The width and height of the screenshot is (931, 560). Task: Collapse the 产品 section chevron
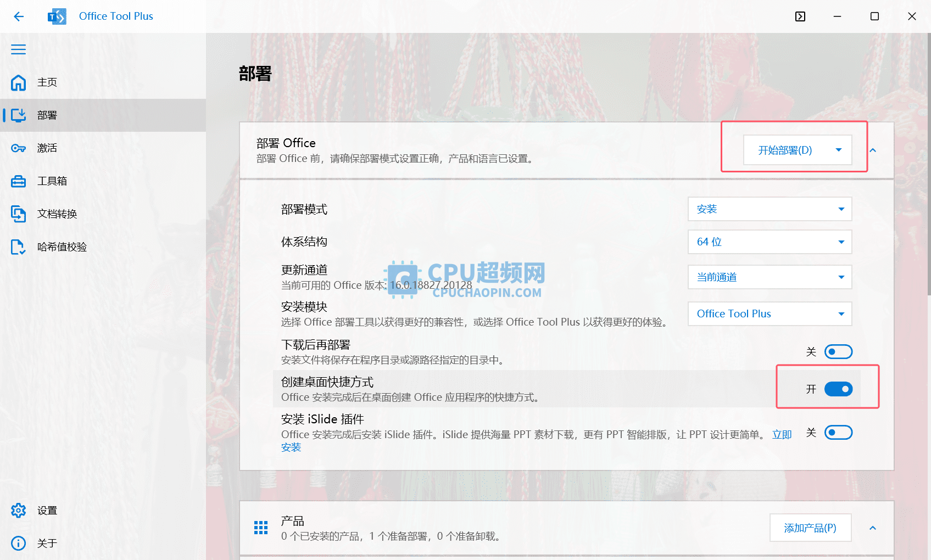[873, 528]
